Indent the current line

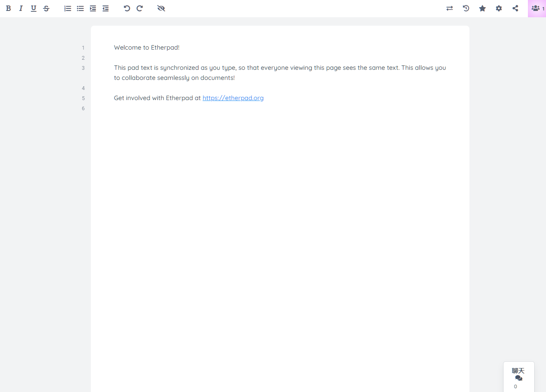click(x=93, y=8)
